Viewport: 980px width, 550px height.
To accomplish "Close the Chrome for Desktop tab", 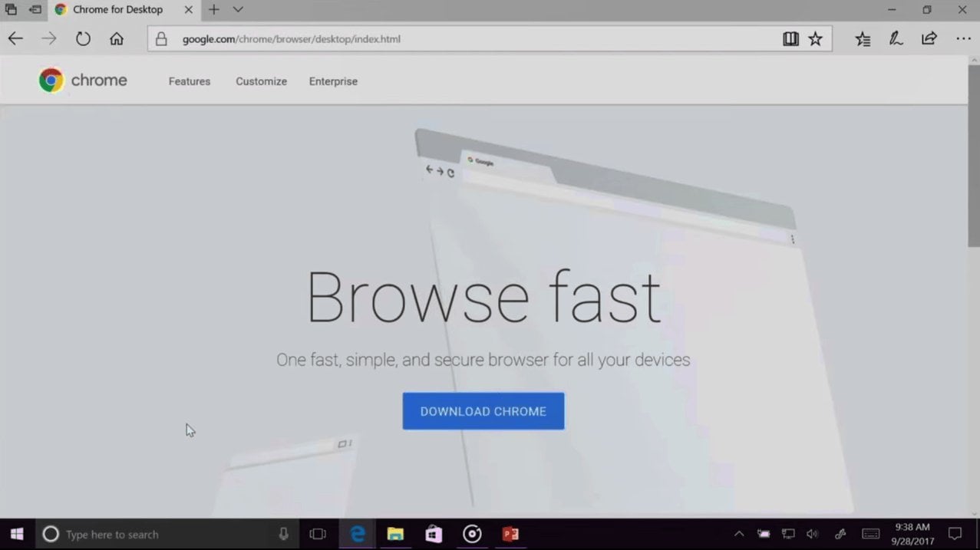I will [x=188, y=10].
